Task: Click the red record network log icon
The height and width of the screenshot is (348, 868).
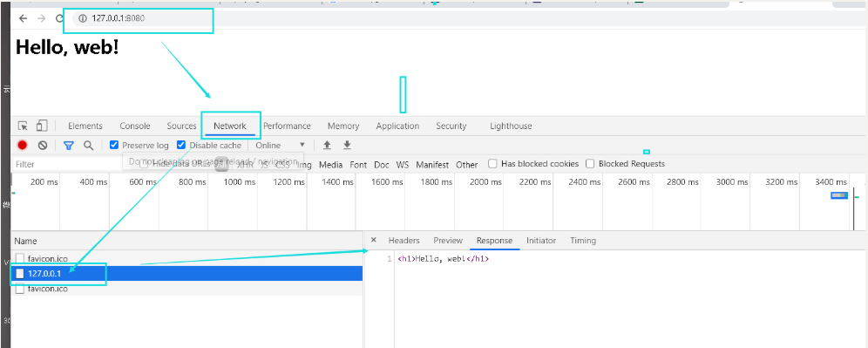Action: click(x=22, y=145)
